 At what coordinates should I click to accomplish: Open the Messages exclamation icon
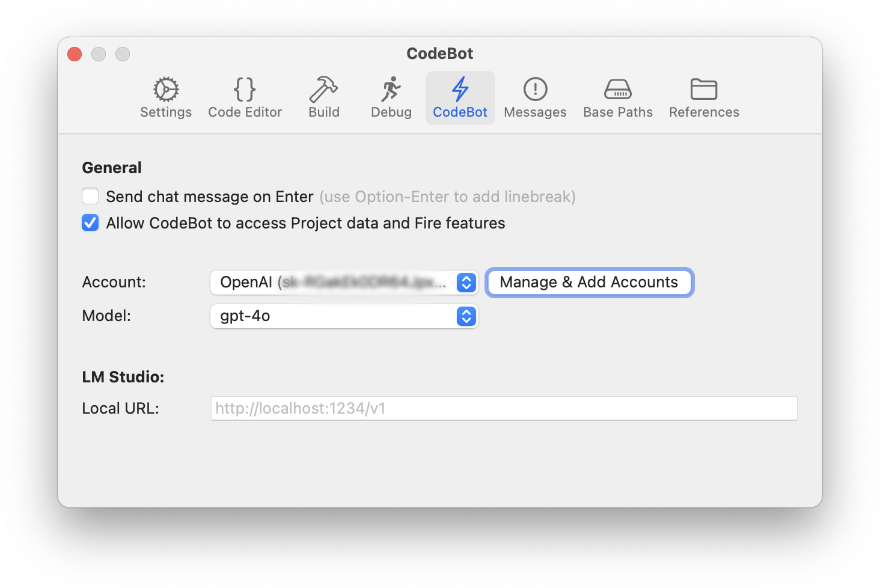click(x=535, y=90)
